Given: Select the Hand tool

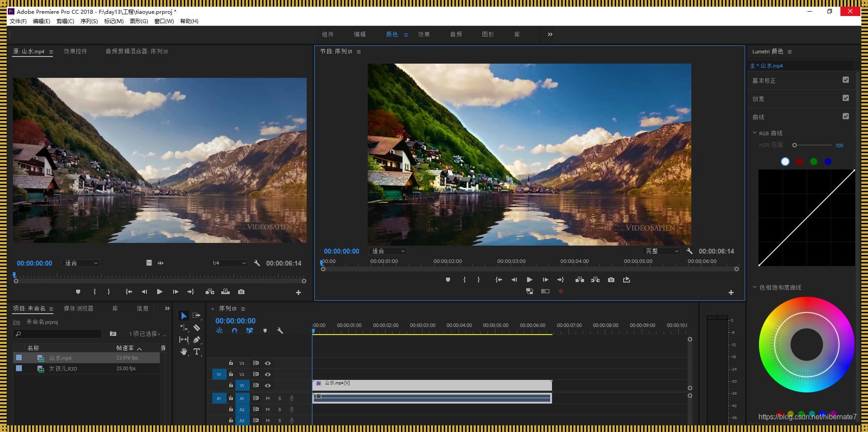Looking at the screenshot, I should (183, 352).
